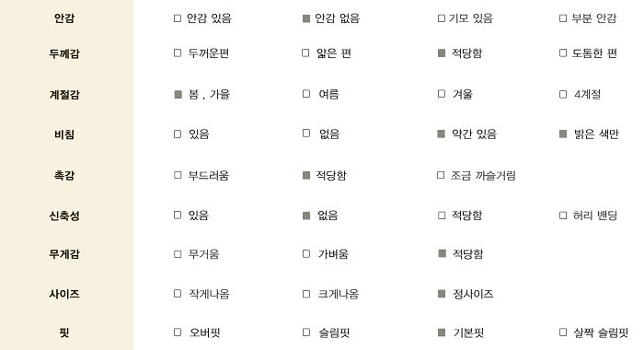Select the 조금 까슬거림 checkbox
This screenshot has height=350, width=644.
click(x=441, y=175)
